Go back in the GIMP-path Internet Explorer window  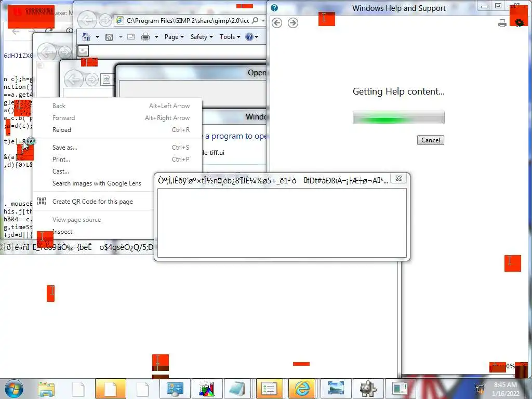point(87,20)
